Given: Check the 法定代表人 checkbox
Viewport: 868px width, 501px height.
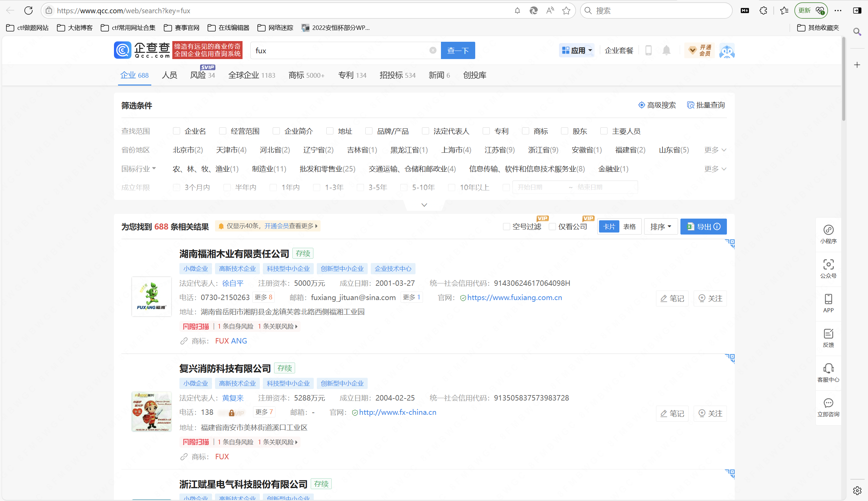Looking at the screenshot, I should coord(425,131).
